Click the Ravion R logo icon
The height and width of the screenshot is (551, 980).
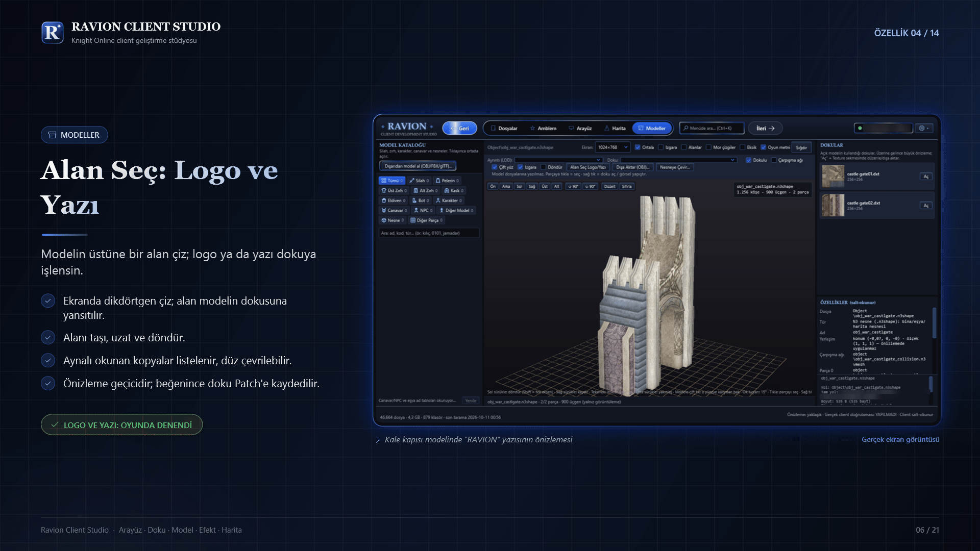[x=53, y=33]
